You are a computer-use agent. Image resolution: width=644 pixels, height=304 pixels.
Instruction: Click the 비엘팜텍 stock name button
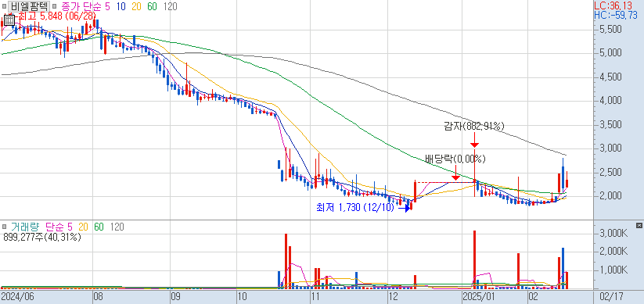pos(30,6)
